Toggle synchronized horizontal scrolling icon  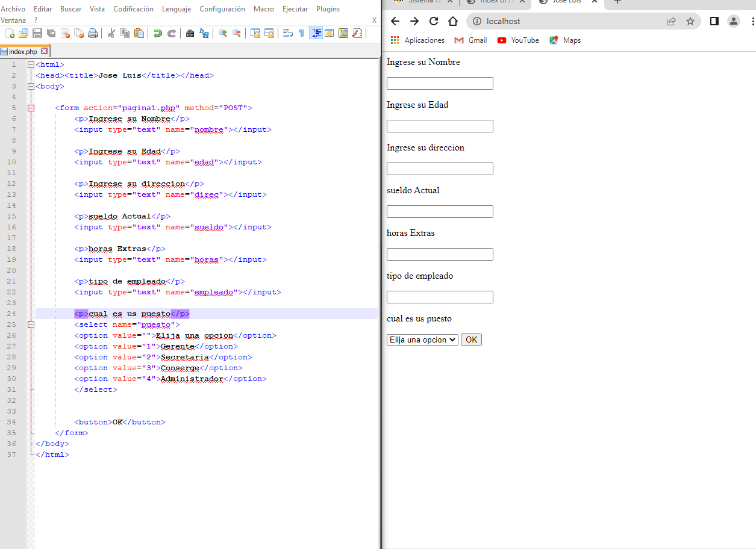pos(269,33)
